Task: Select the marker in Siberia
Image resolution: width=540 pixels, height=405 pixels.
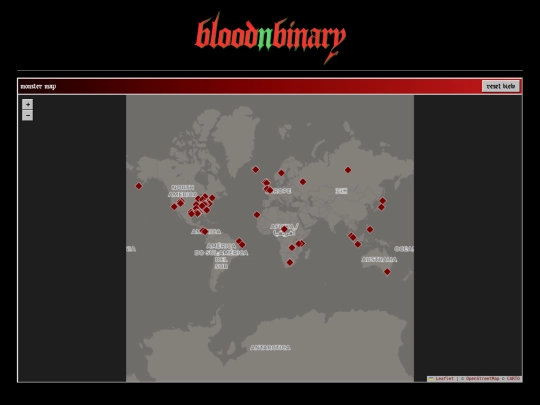Action: (348, 170)
